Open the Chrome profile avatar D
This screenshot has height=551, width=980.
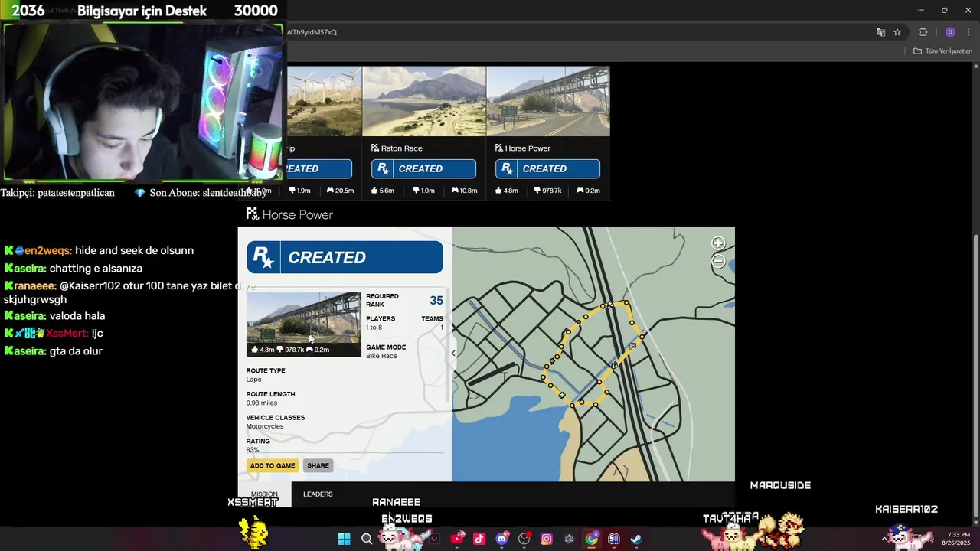(950, 32)
